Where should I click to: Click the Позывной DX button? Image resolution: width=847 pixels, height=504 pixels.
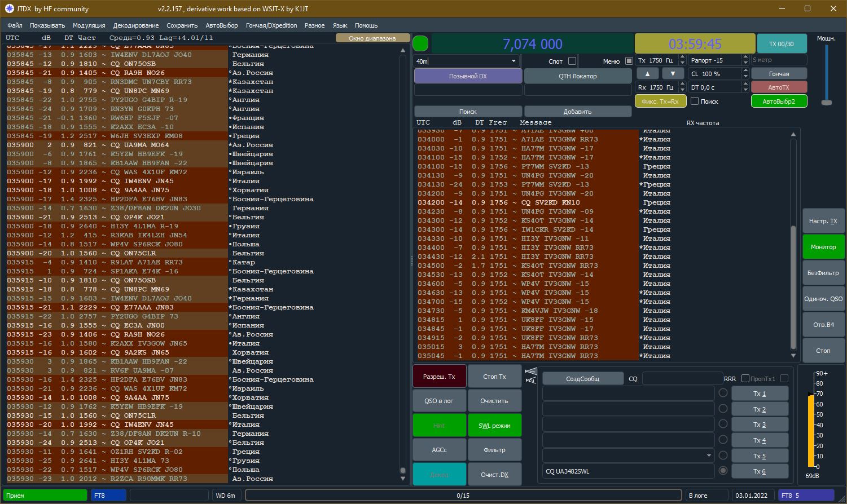(x=468, y=76)
